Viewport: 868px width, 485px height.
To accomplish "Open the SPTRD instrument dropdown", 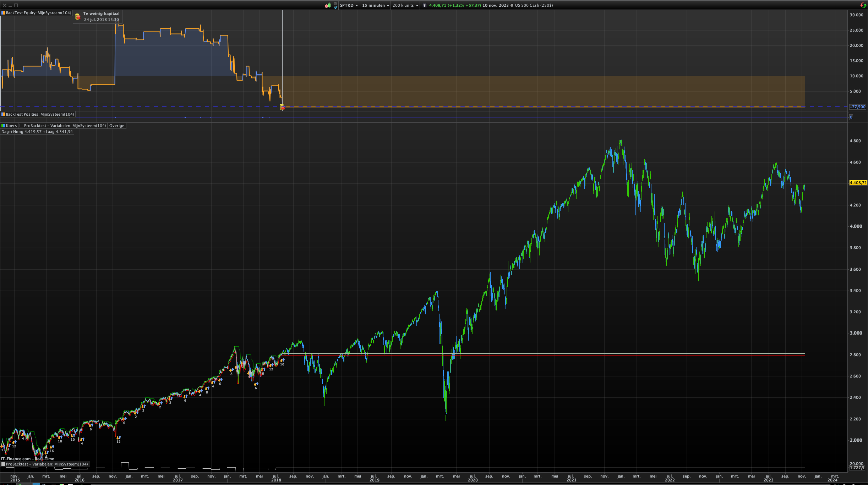I will [x=349, y=5].
